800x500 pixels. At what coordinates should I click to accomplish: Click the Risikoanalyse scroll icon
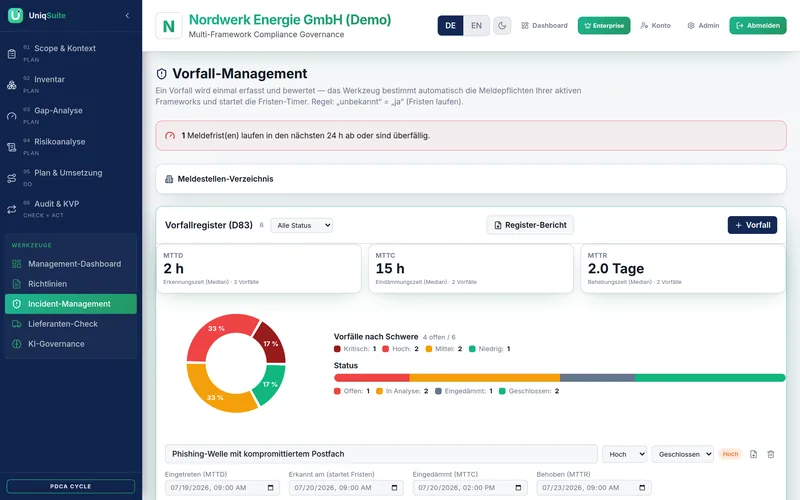click(x=12, y=147)
